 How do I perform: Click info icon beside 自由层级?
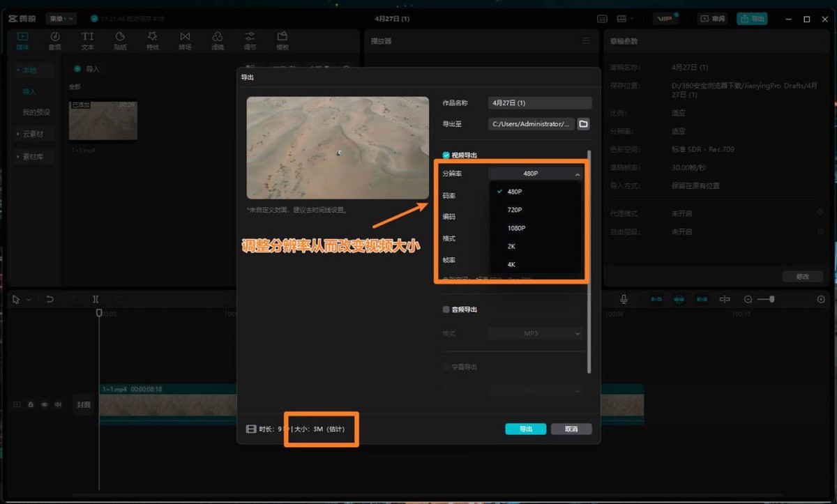(x=820, y=231)
